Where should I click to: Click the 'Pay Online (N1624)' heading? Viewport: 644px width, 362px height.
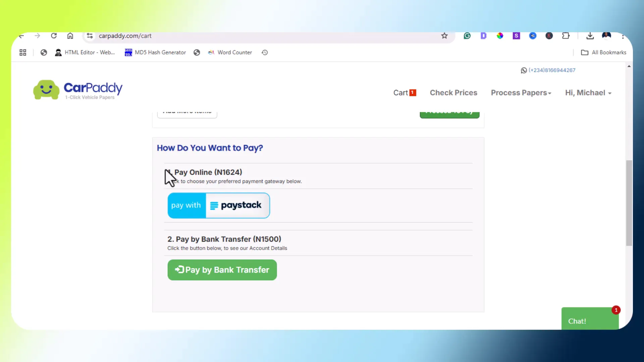coord(204,172)
